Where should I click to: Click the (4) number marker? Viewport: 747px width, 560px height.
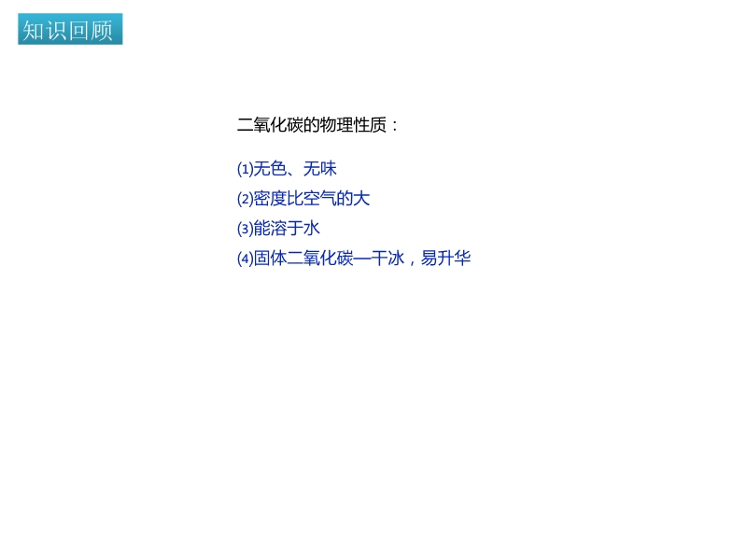245,259
